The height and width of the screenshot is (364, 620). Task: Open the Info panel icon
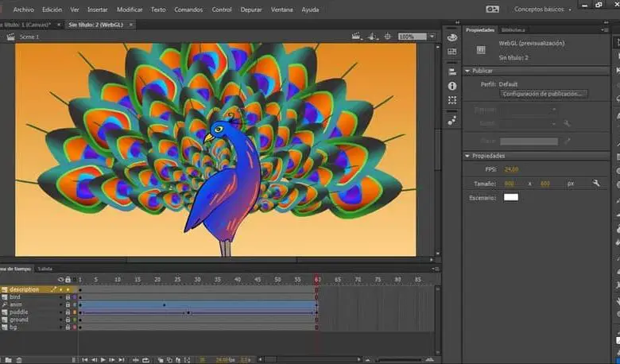(452, 86)
